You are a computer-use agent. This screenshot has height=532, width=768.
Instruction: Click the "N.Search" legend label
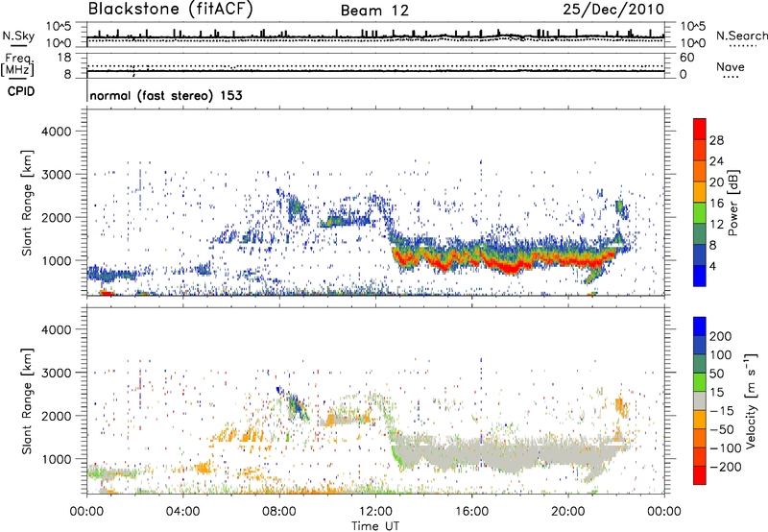point(742,36)
